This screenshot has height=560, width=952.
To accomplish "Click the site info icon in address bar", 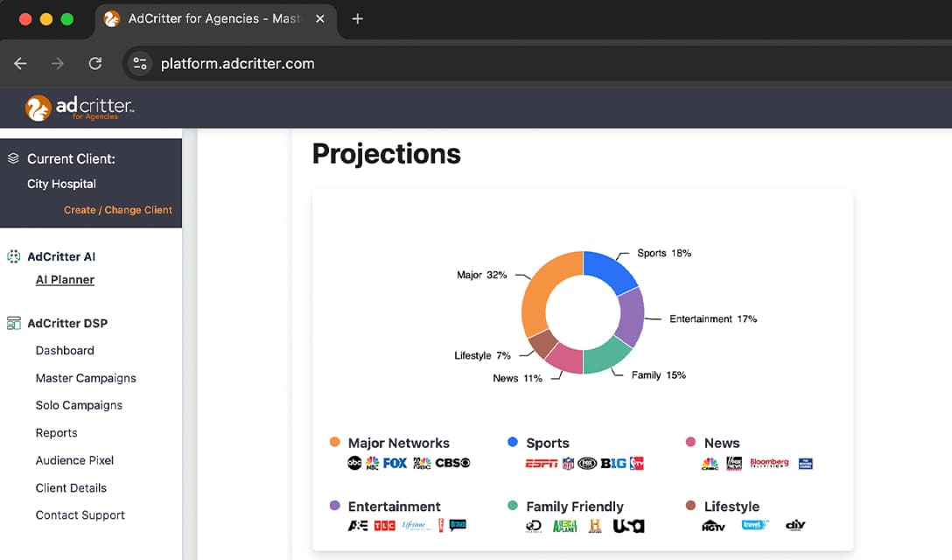I will 139,63.
